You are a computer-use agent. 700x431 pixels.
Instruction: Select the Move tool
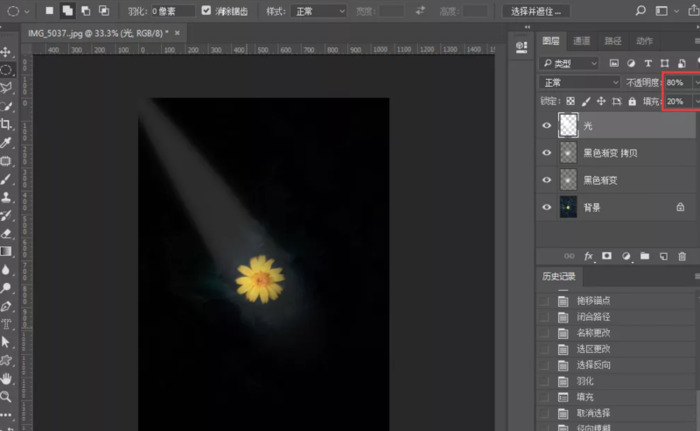(7, 52)
